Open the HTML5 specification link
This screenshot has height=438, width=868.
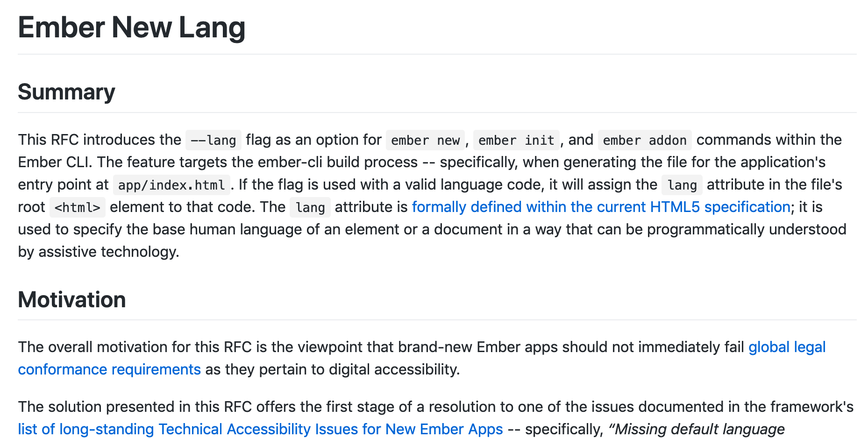pos(601,207)
